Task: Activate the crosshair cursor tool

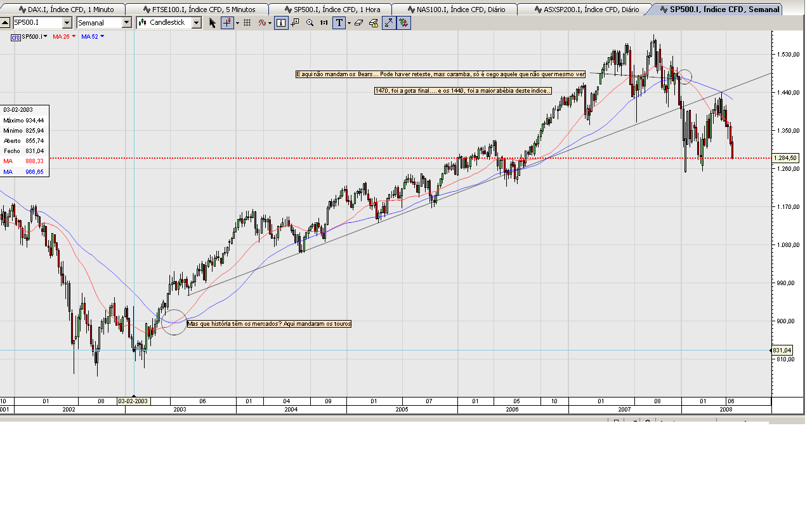Action: coord(227,22)
